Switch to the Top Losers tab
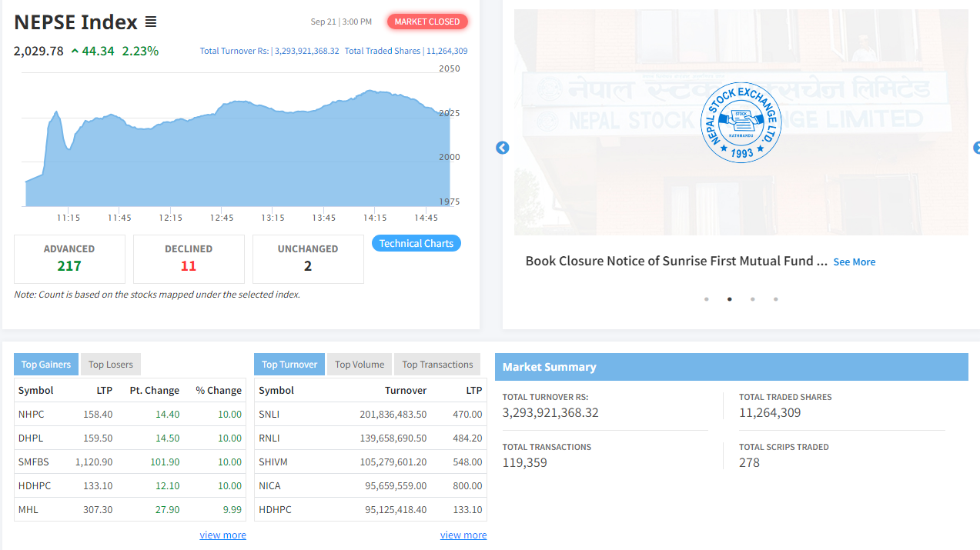This screenshot has width=980, height=550. (x=110, y=365)
